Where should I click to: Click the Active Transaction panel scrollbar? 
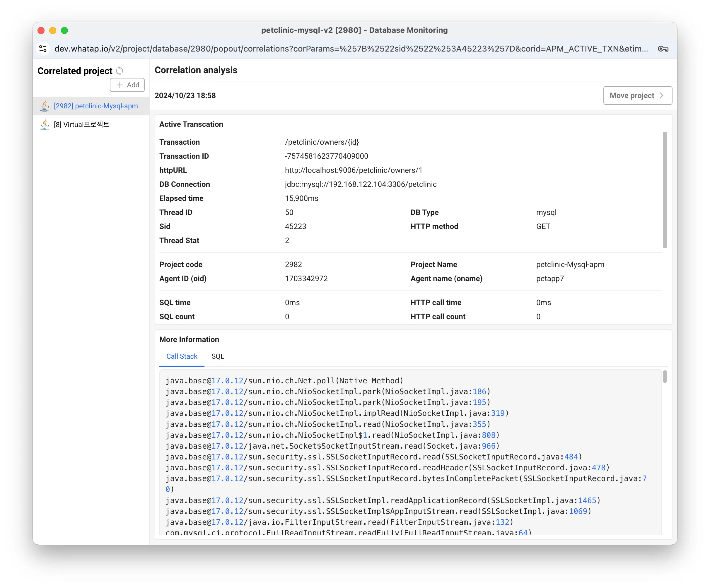pyautogui.click(x=665, y=190)
